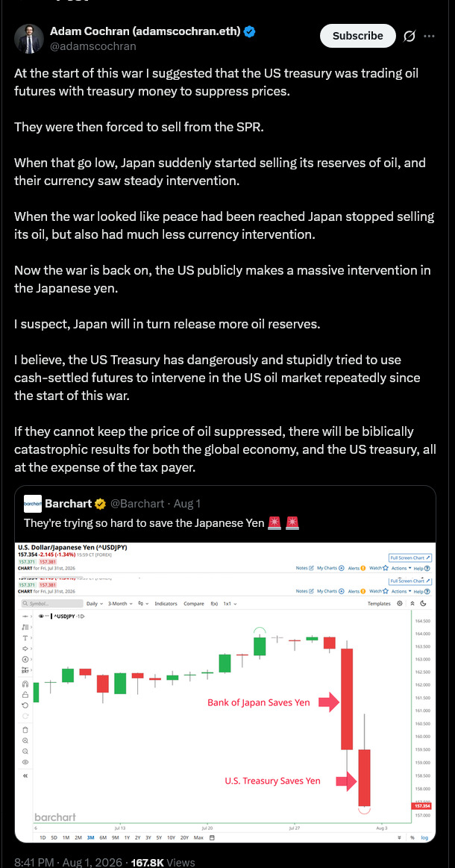Click the Grok slashed-circle icon beside Subscribe

tap(409, 36)
